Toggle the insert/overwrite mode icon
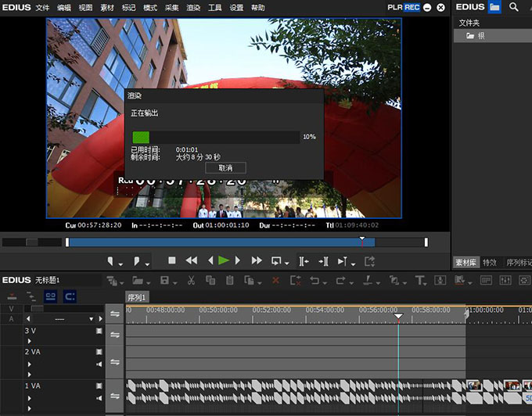Viewport: 532px width, 416px height. (x=12, y=297)
